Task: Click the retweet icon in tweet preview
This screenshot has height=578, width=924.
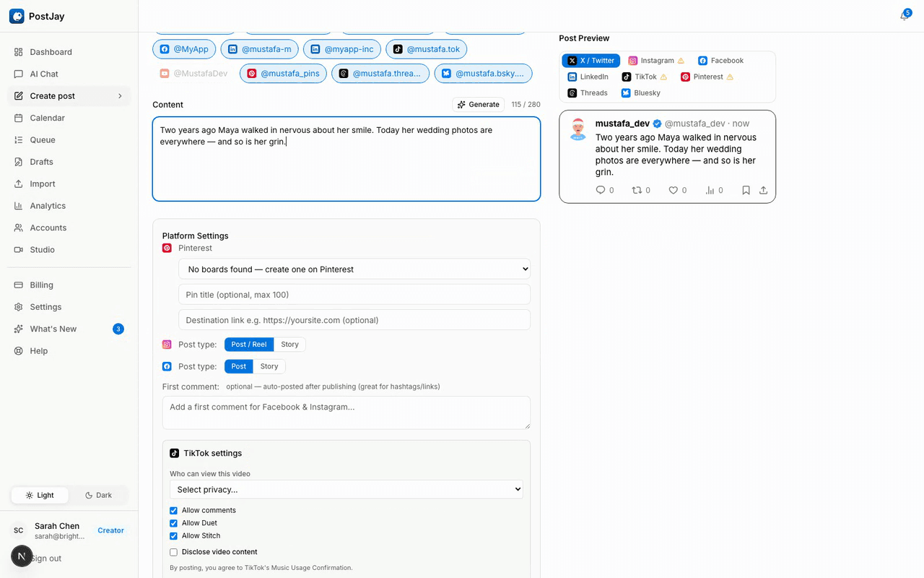Action: [637, 190]
